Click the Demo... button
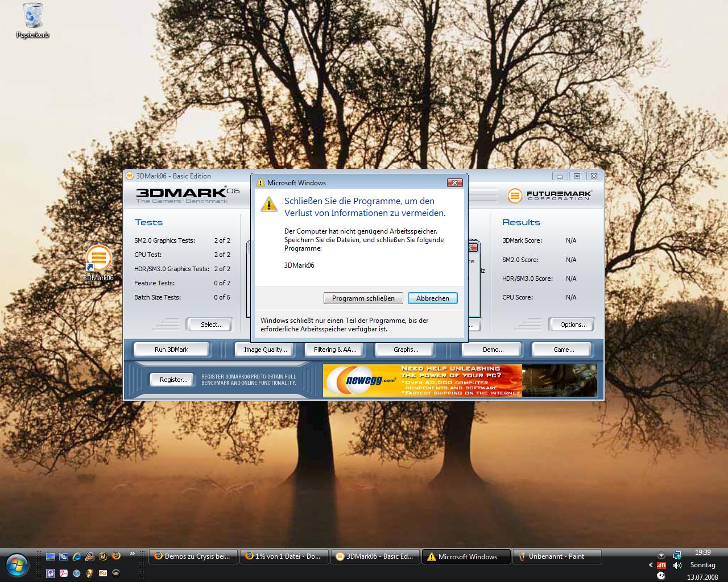The image size is (728, 582). click(493, 350)
